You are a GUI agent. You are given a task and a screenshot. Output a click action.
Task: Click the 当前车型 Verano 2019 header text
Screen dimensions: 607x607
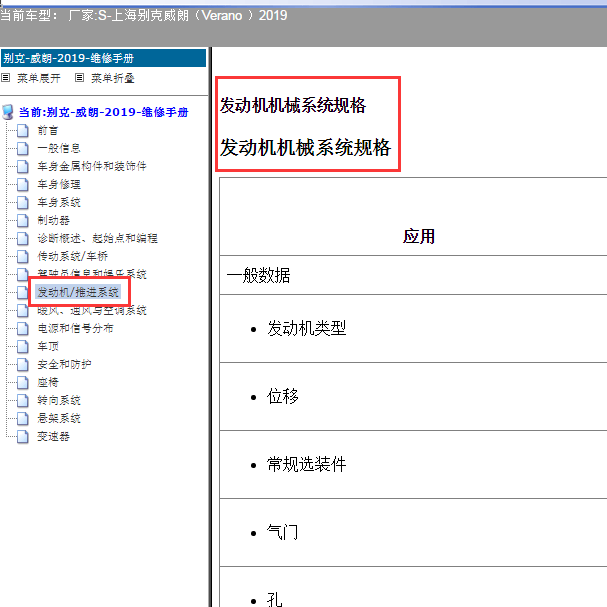click(x=144, y=15)
